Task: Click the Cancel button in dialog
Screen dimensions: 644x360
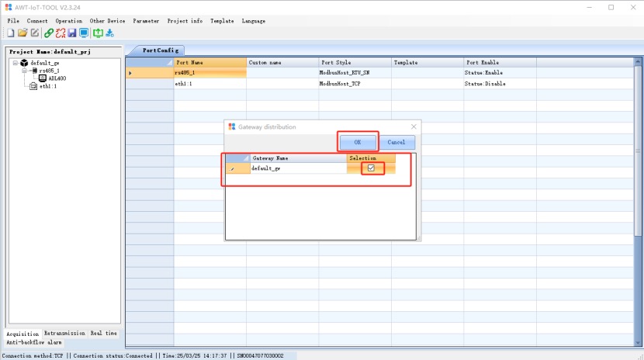Action: [x=396, y=142]
